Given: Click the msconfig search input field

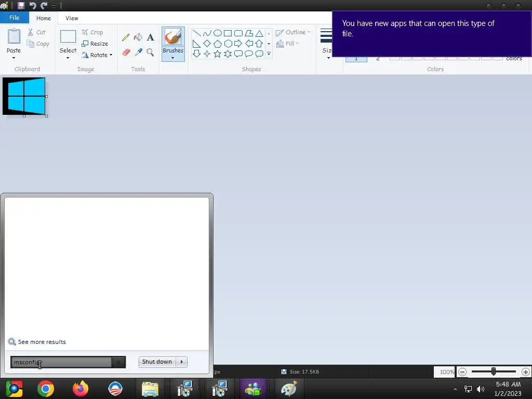Looking at the screenshot, I should coord(61,362).
